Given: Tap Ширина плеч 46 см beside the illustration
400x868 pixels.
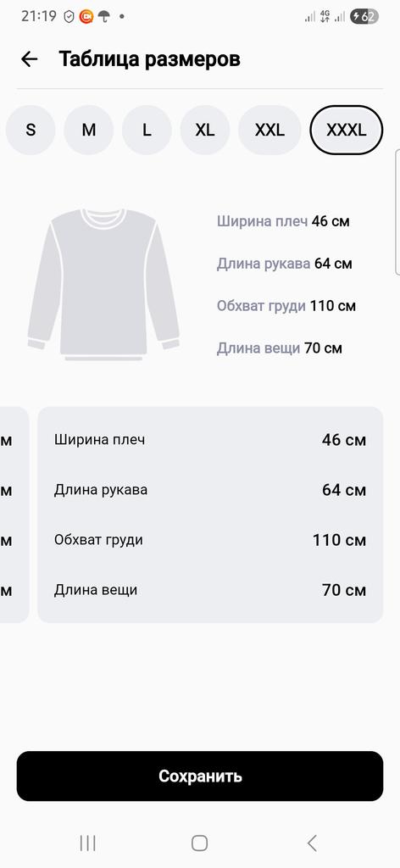Looking at the screenshot, I should pos(283,221).
